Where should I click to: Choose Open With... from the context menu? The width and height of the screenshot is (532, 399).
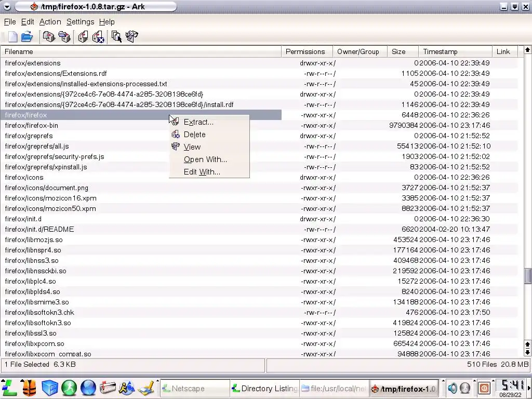209,159
